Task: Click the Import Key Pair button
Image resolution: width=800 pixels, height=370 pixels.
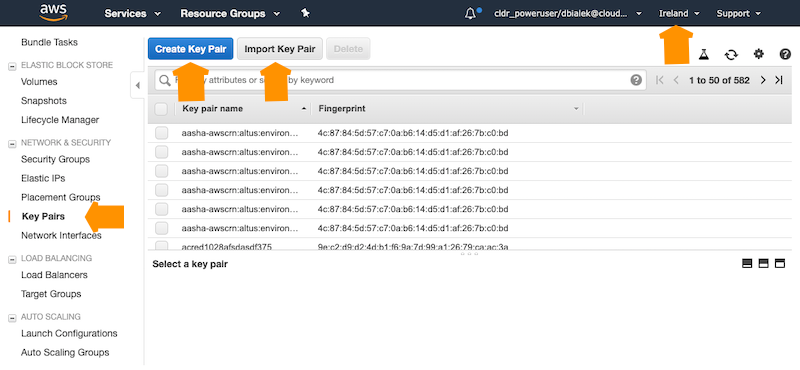Action: tap(280, 49)
